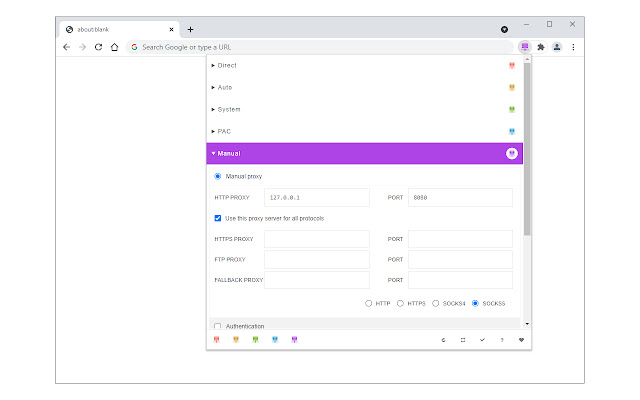Click the circular icon in tab strip

[x=504, y=29]
